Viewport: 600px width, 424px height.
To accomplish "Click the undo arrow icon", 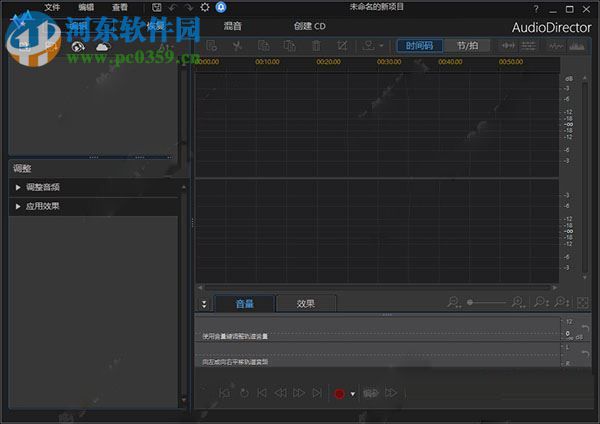I will coord(173,7).
